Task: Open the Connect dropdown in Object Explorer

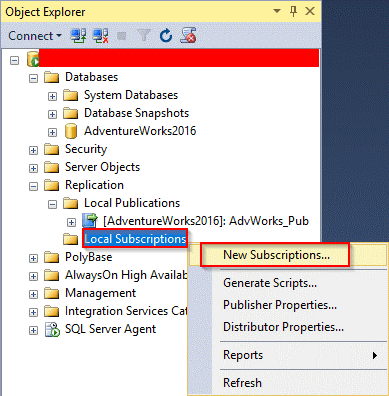Action: [x=35, y=36]
